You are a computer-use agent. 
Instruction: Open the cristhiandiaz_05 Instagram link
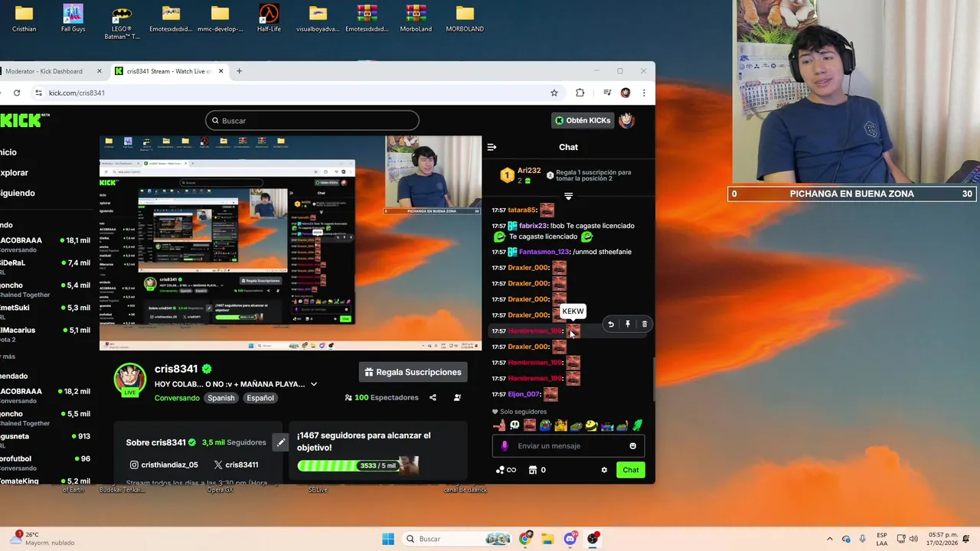pos(164,465)
